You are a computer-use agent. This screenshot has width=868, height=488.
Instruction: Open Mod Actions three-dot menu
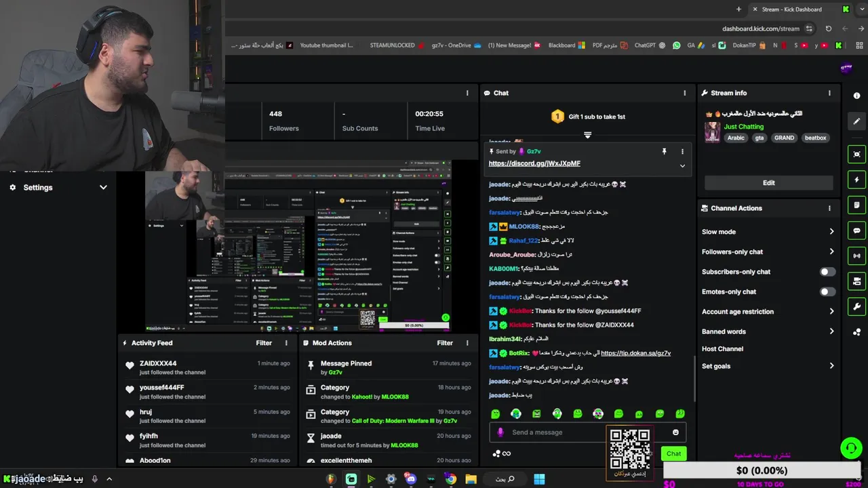(467, 343)
